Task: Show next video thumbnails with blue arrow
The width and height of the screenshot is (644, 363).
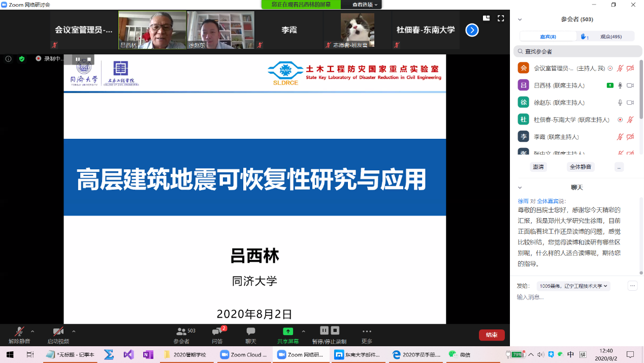Action: tap(472, 30)
